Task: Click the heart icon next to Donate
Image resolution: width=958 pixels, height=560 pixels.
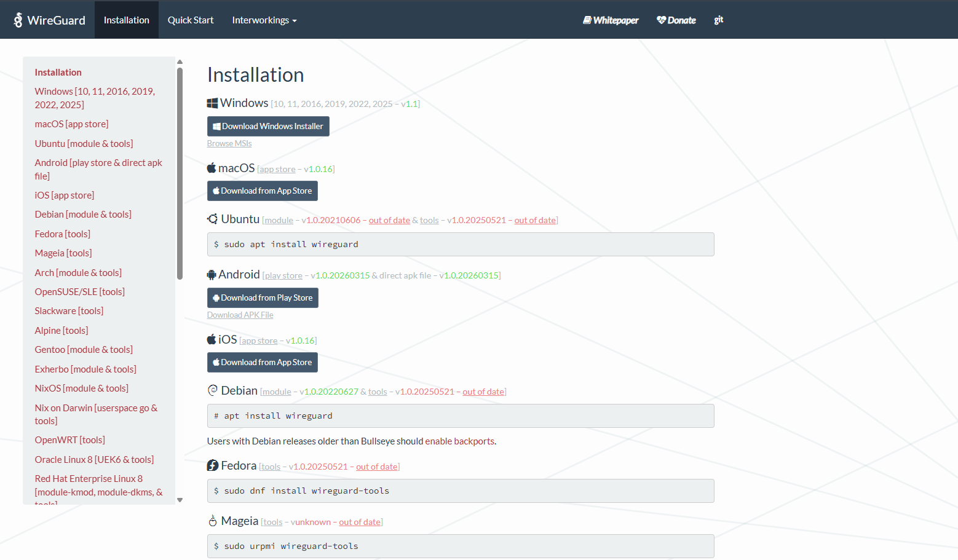Action: tap(662, 20)
